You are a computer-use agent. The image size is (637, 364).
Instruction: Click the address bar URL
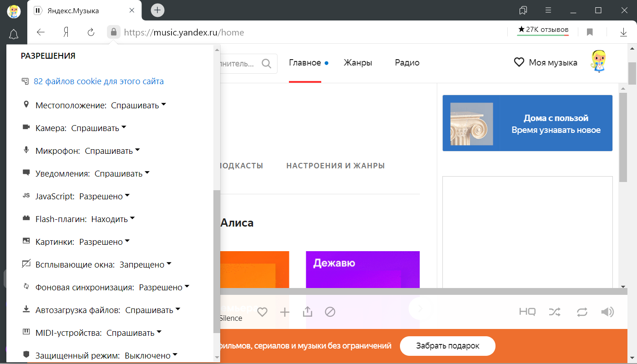[x=184, y=32]
